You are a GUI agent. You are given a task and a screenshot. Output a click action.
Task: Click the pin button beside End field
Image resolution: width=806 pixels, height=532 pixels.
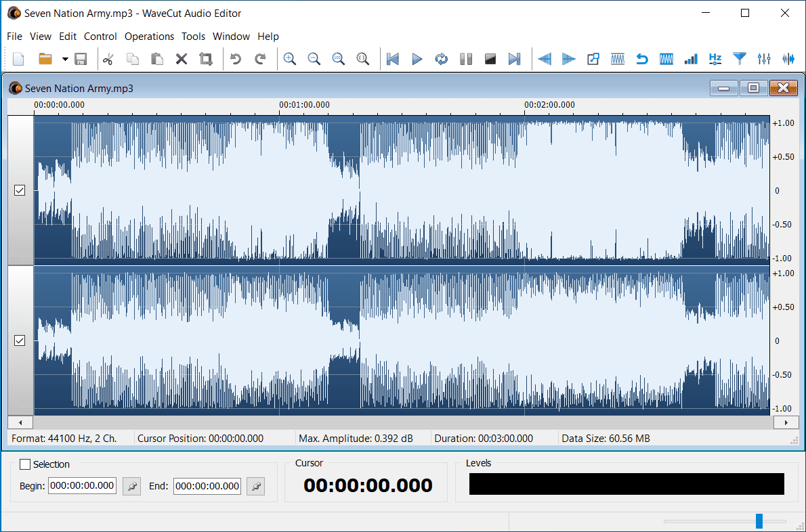point(255,486)
